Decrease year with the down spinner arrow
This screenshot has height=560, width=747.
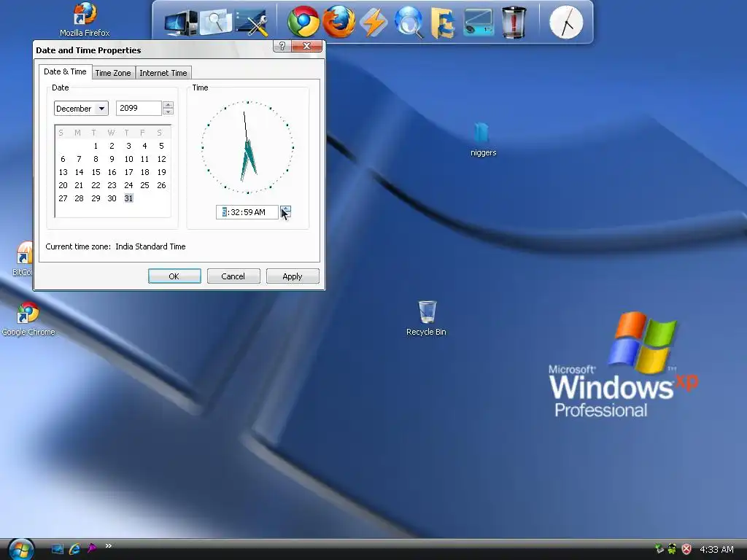(x=169, y=112)
